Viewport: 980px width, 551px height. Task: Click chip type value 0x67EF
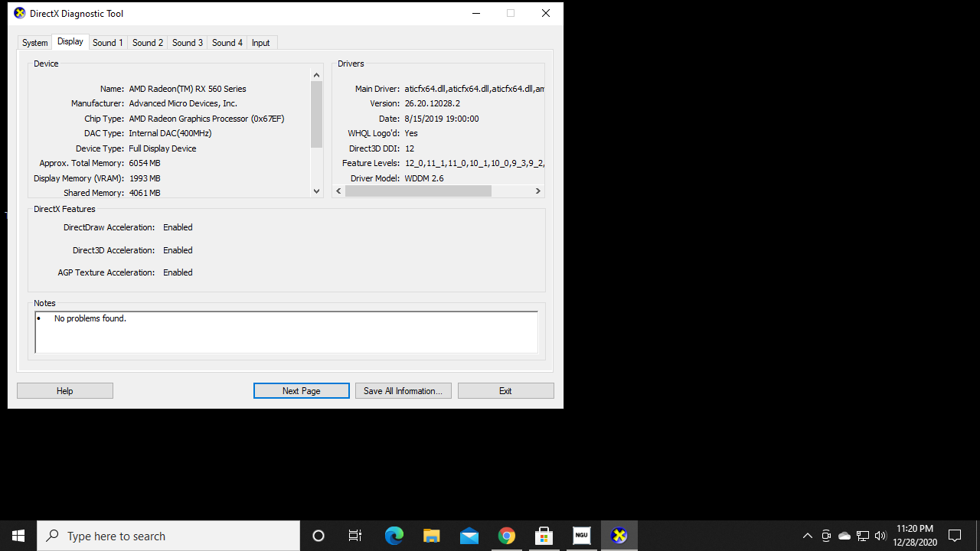click(x=207, y=119)
